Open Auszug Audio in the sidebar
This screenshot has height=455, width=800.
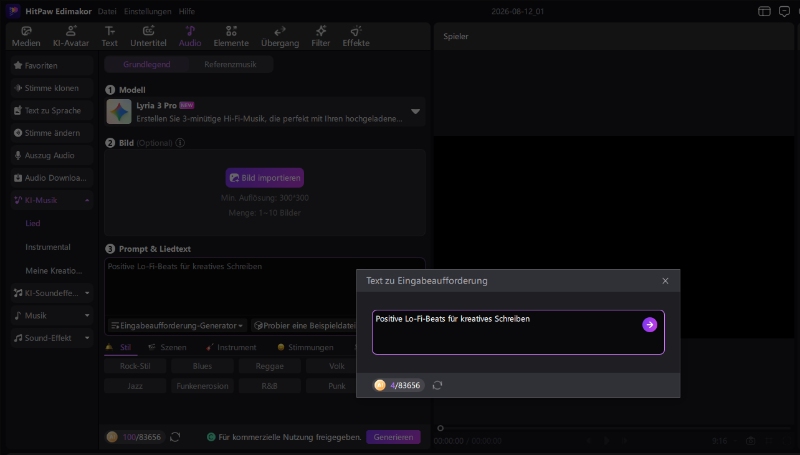[52, 155]
